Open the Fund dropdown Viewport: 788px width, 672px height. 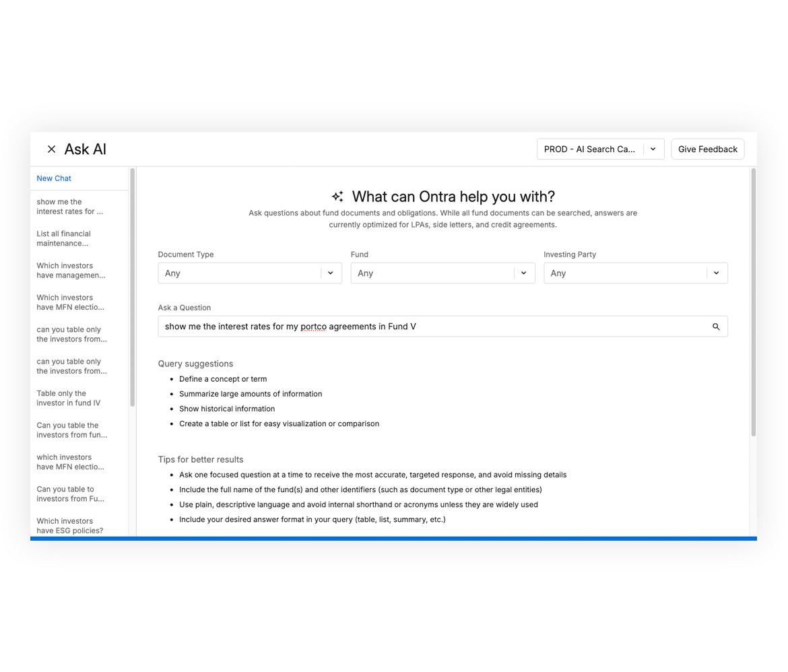pos(442,273)
